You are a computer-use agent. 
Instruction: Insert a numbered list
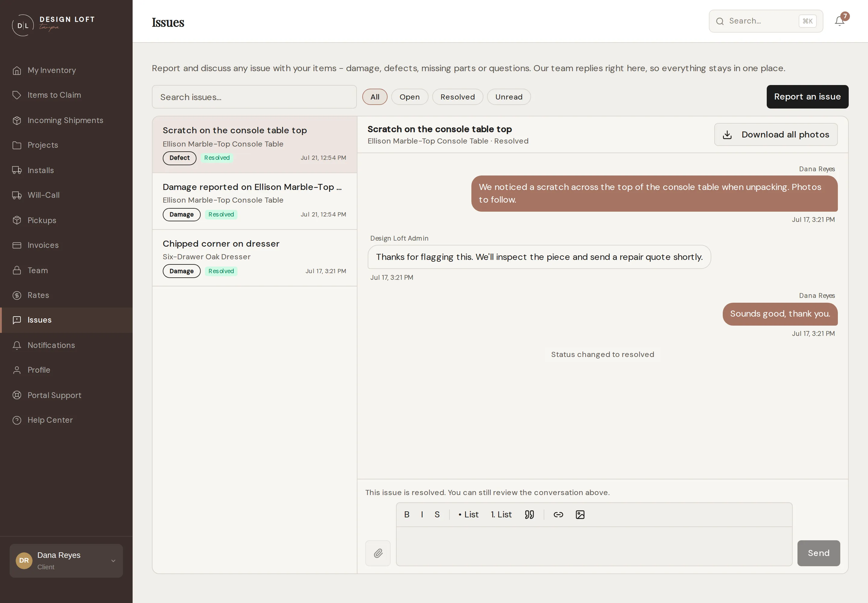pyautogui.click(x=501, y=515)
